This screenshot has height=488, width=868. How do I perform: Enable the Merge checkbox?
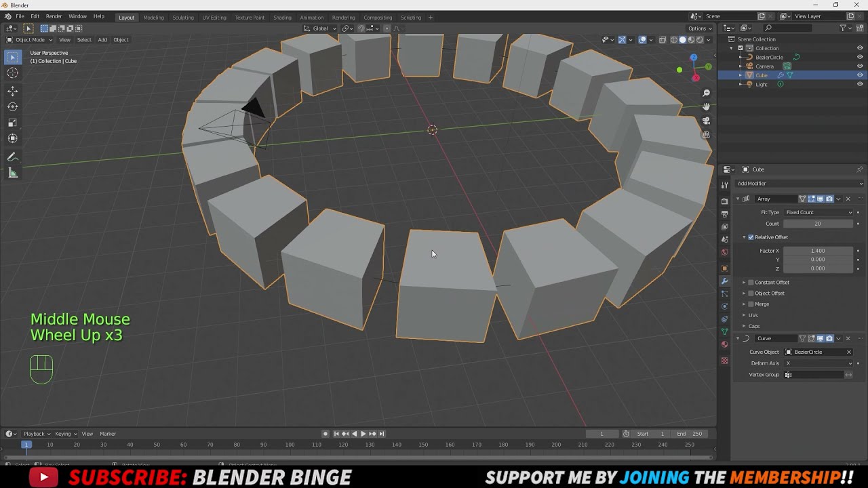[751, 304]
